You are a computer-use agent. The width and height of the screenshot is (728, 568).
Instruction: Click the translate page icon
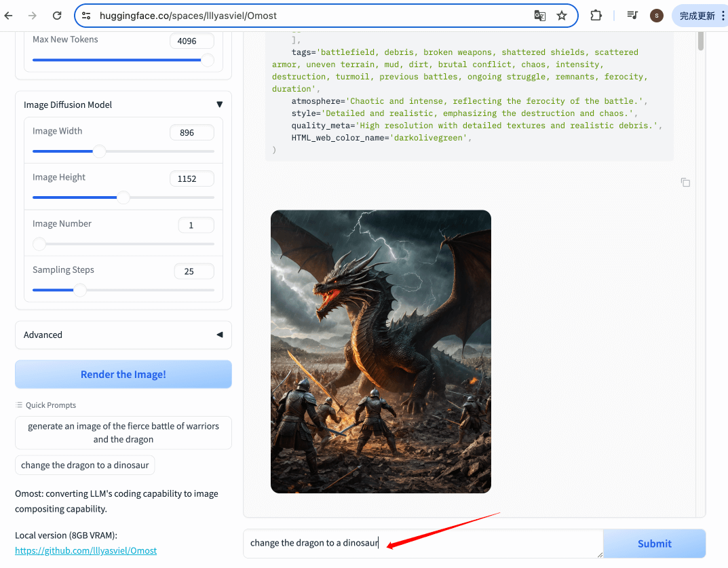coord(539,16)
